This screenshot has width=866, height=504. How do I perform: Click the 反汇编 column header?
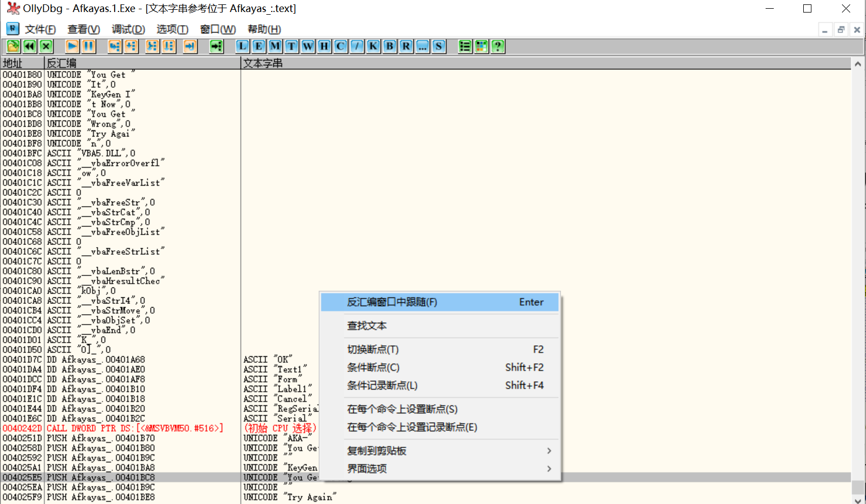click(142, 63)
